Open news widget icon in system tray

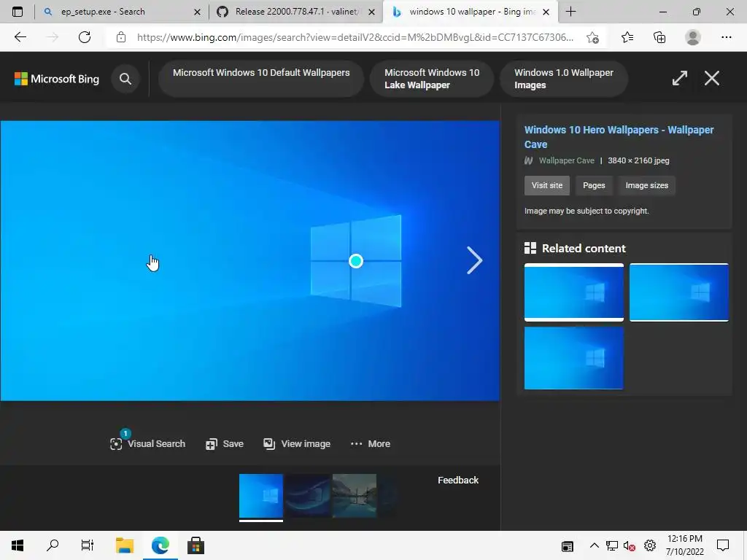[567, 545]
